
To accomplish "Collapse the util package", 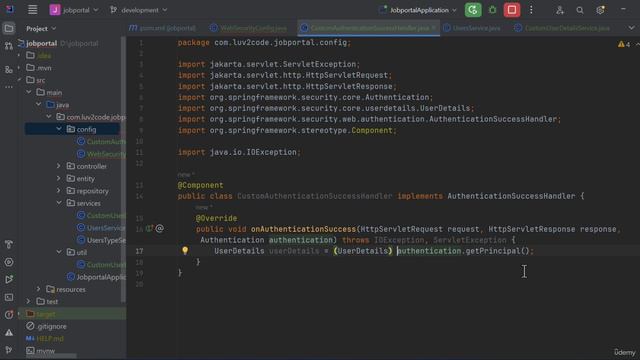I will coord(59,252).
